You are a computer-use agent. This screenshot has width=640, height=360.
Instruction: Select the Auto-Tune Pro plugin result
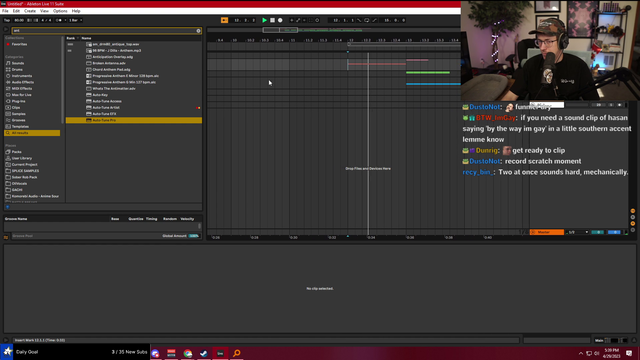pyautogui.click(x=134, y=120)
